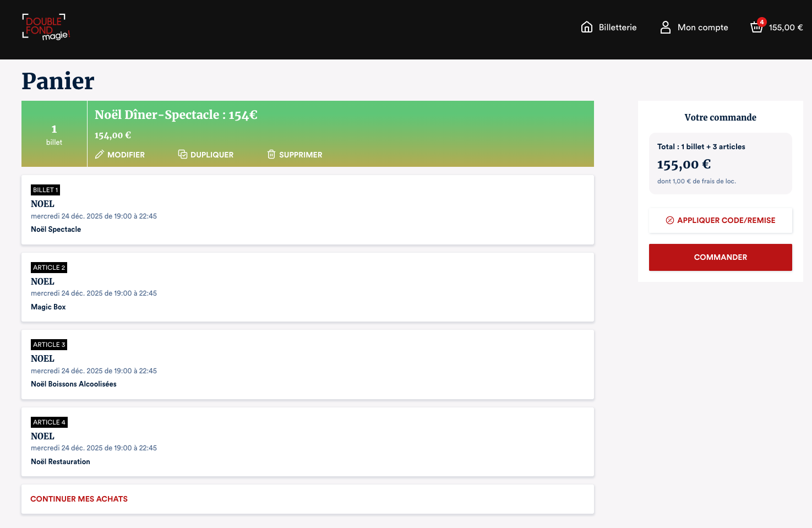Click the trash icon beside Supprimer
812x528 pixels.
(x=271, y=154)
